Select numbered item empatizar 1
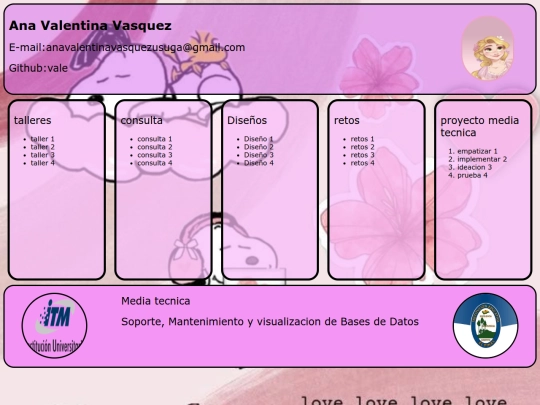This screenshot has width=540, height=405. [477, 151]
